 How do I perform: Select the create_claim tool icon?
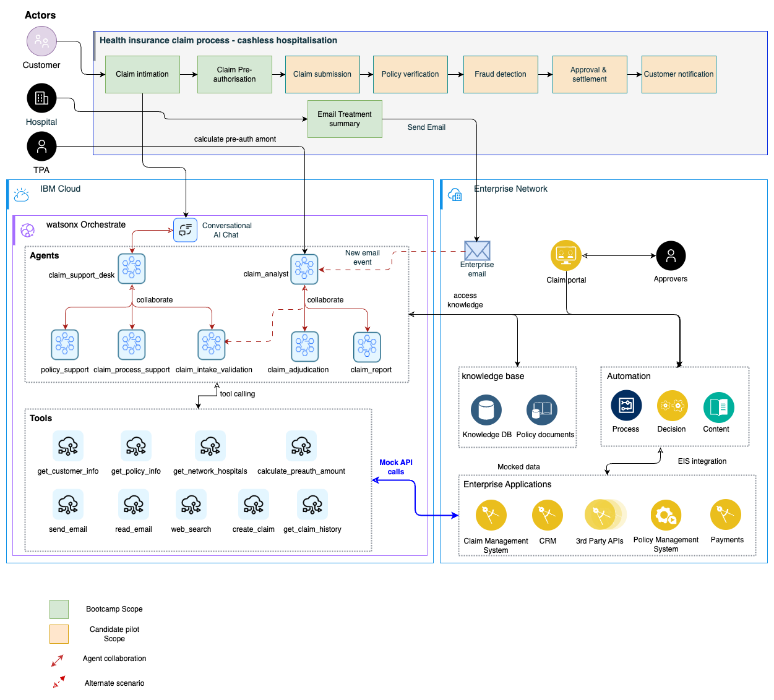pyautogui.click(x=254, y=505)
